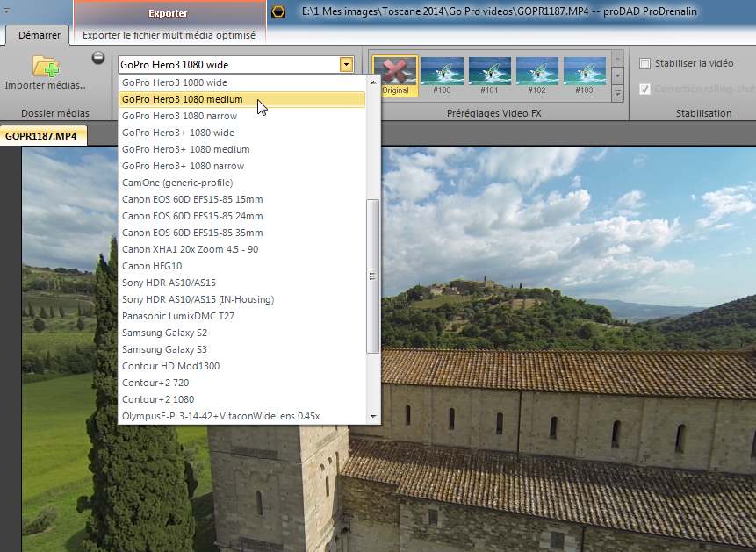Expand the video FX presets gallery
The height and width of the screenshot is (552, 756).
click(x=617, y=93)
